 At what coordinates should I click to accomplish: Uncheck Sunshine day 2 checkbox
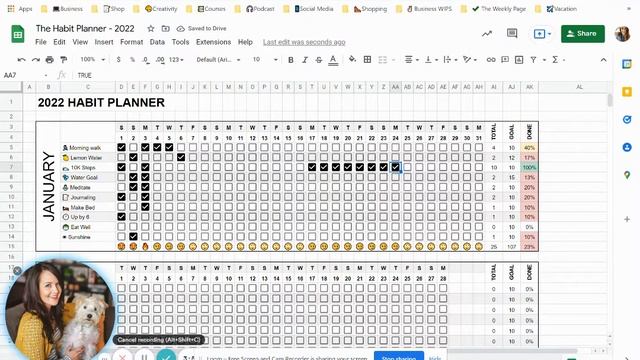coord(133,236)
